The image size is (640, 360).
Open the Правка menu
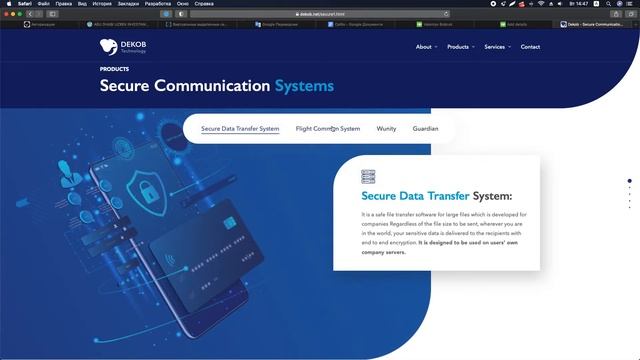pyautogui.click(x=64, y=4)
